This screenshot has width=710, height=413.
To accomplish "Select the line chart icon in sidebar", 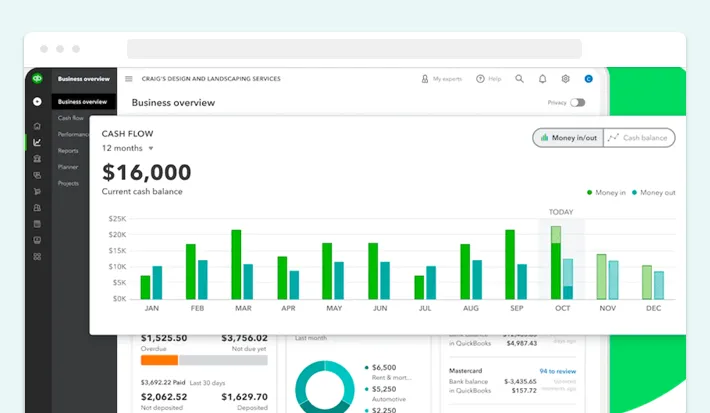I will click(x=37, y=142).
